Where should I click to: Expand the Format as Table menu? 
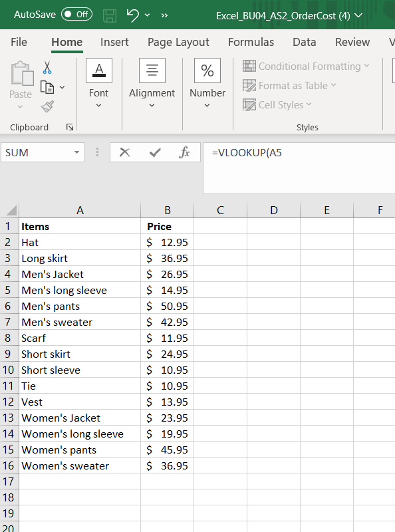pos(289,86)
